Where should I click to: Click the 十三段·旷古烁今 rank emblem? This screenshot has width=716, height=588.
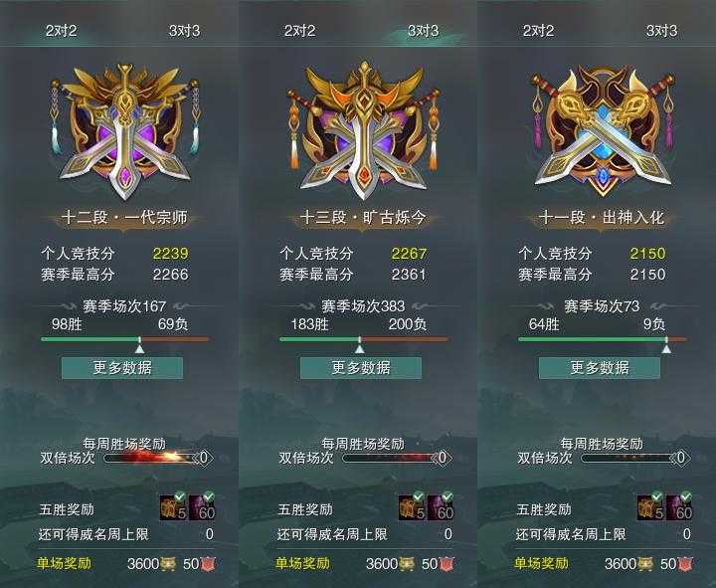pyautogui.click(x=364, y=131)
